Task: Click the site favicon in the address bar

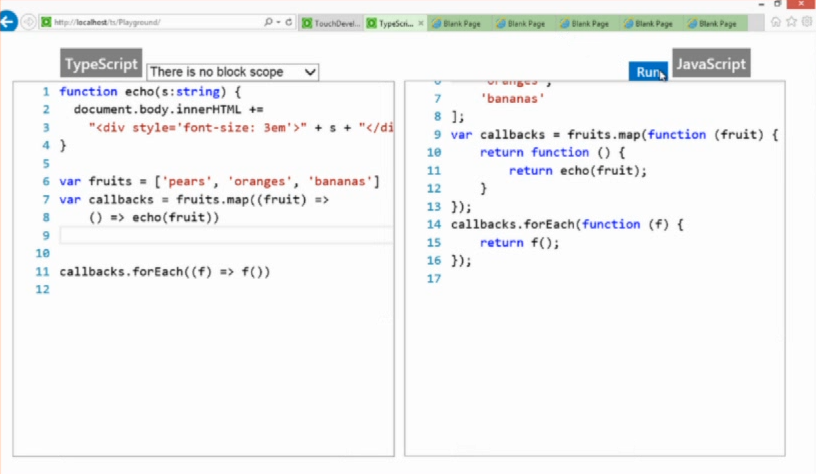Action: (x=46, y=22)
